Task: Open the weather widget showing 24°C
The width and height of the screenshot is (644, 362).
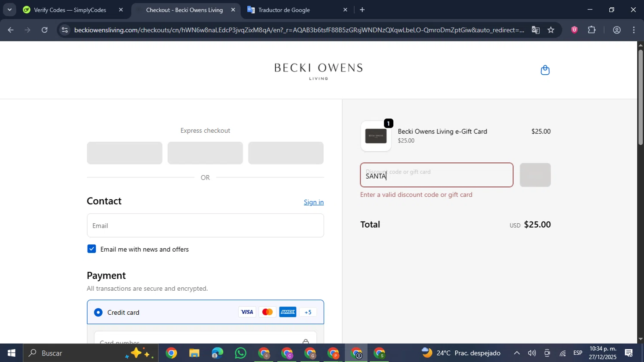Action: point(461,353)
